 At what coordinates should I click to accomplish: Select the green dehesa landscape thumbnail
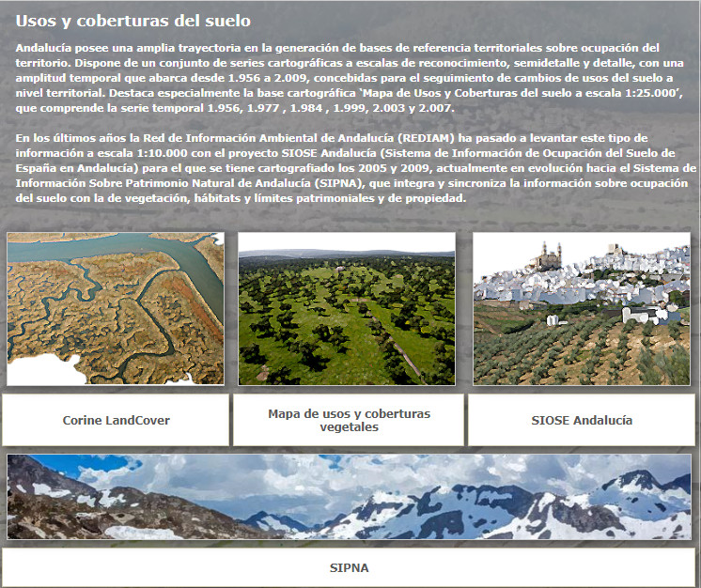[347, 309]
